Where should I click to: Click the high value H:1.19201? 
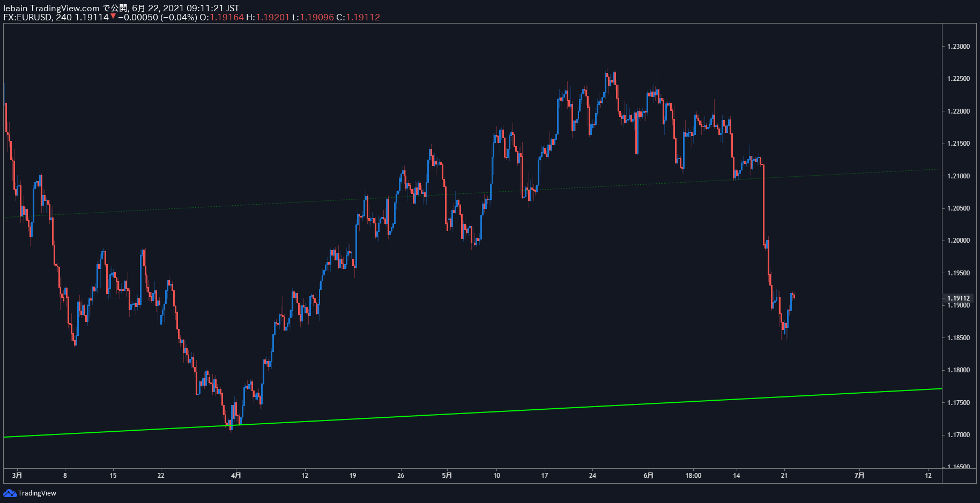268,17
